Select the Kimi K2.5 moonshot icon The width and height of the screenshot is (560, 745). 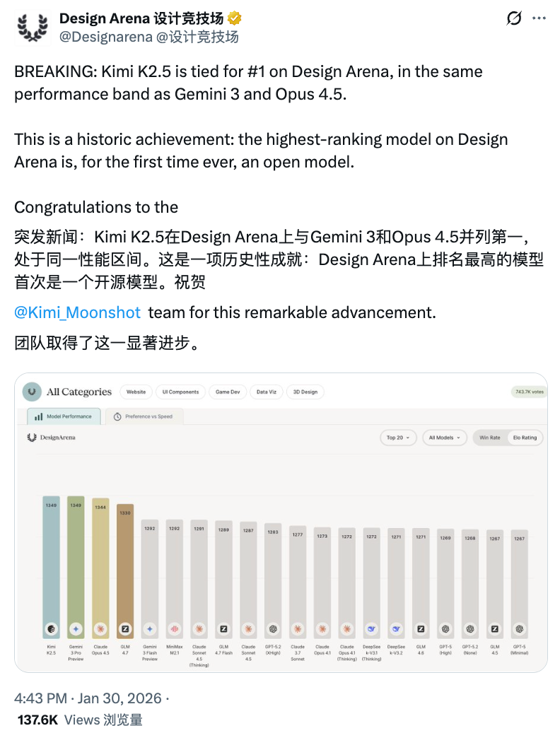click(x=51, y=628)
